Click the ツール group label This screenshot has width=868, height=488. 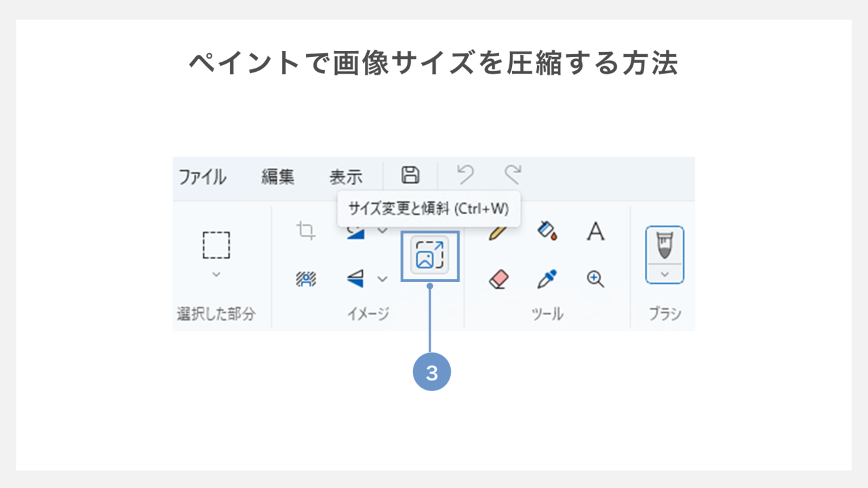[547, 314]
